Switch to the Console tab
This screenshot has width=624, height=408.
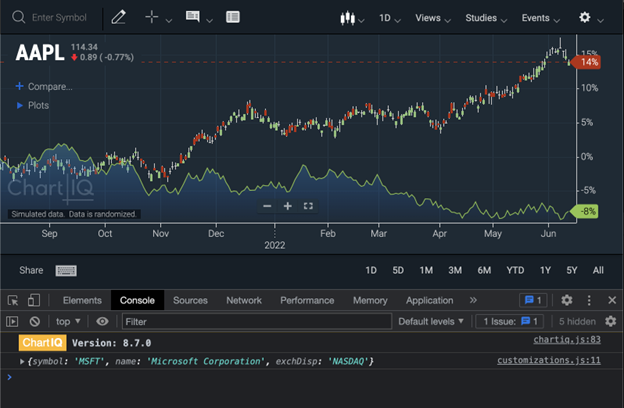pyautogui.click(x=137, y=300)
